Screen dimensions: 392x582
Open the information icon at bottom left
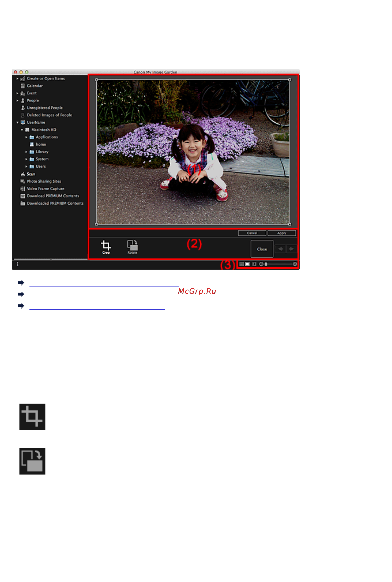(17, 264)
